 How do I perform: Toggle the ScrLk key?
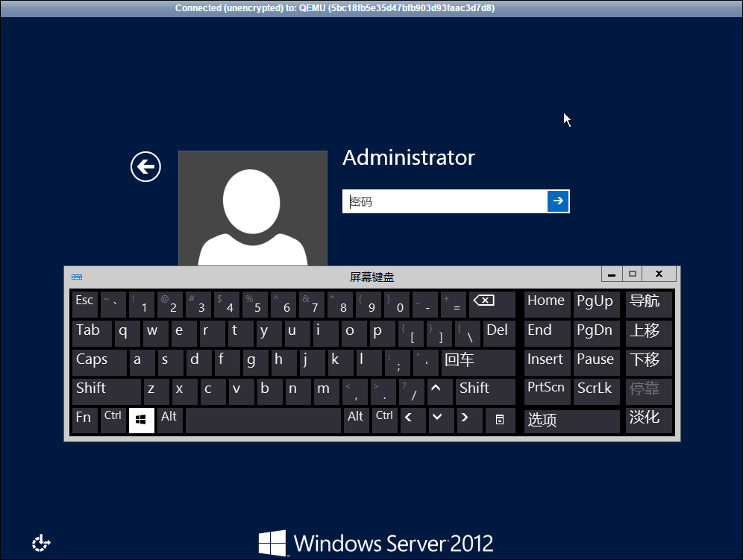pos(596,391)
